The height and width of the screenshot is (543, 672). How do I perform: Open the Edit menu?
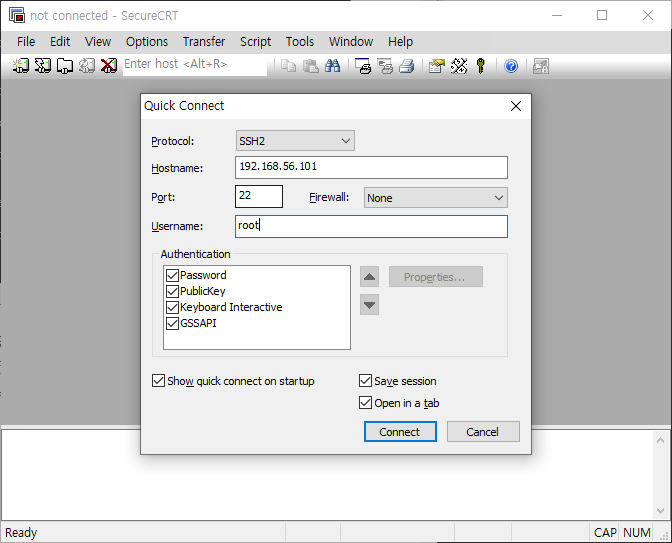[60, 42]
